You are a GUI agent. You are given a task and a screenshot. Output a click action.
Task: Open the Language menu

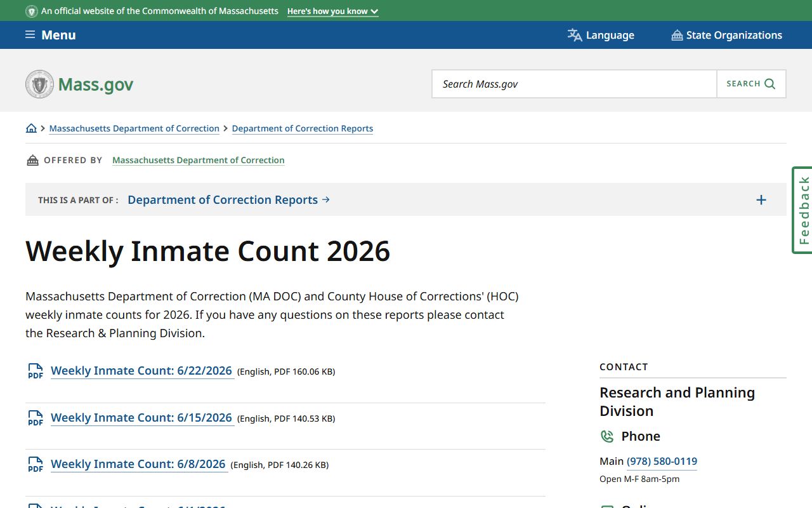coord(601,35)
